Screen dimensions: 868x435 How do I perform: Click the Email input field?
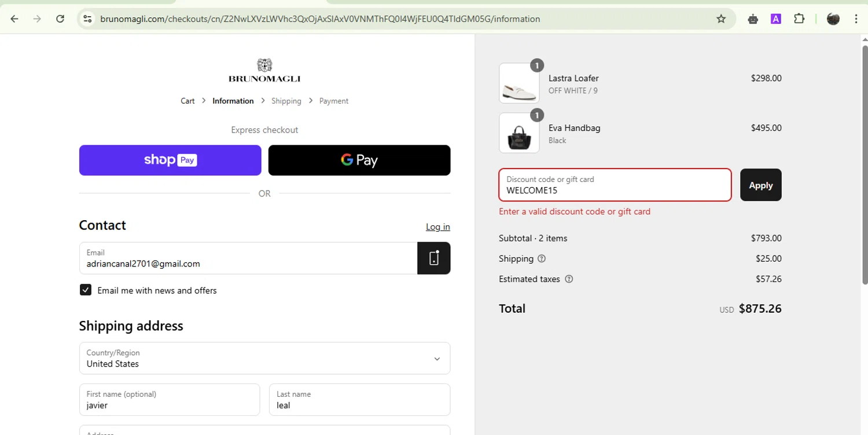click(x=248, y=258)
